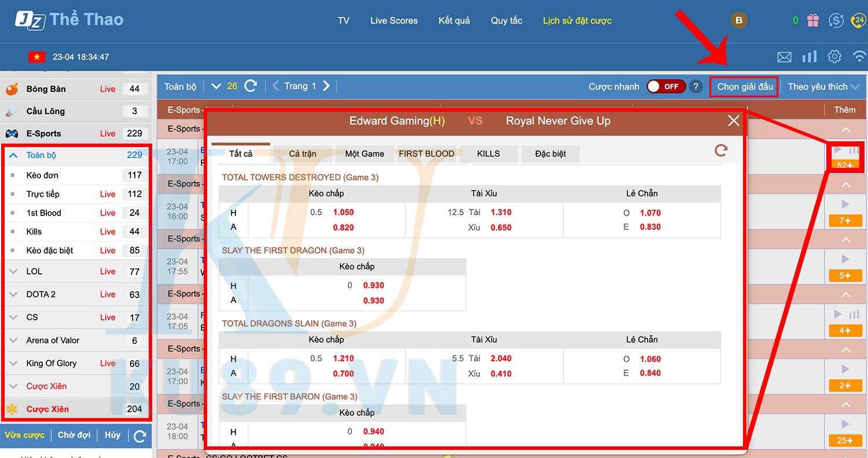The height and width of the screenshot is (458, 868).
Task: Click snowflake icon beside Cược Xiên 204
Action: coord(12,409)
